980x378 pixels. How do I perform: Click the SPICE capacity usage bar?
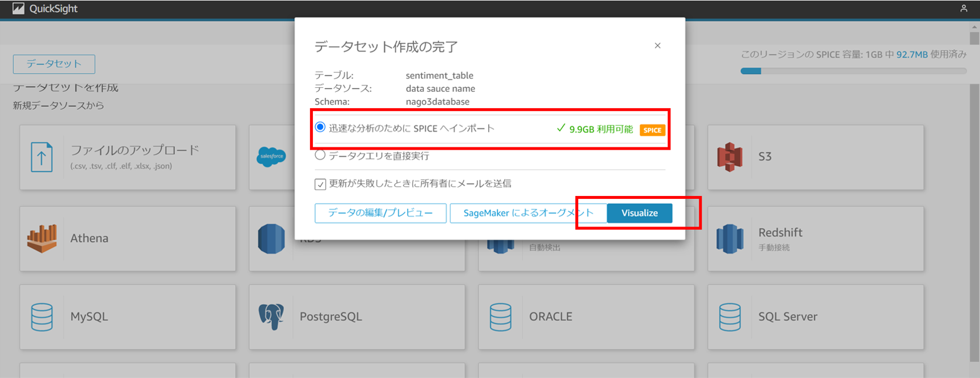tap(853, 71)
